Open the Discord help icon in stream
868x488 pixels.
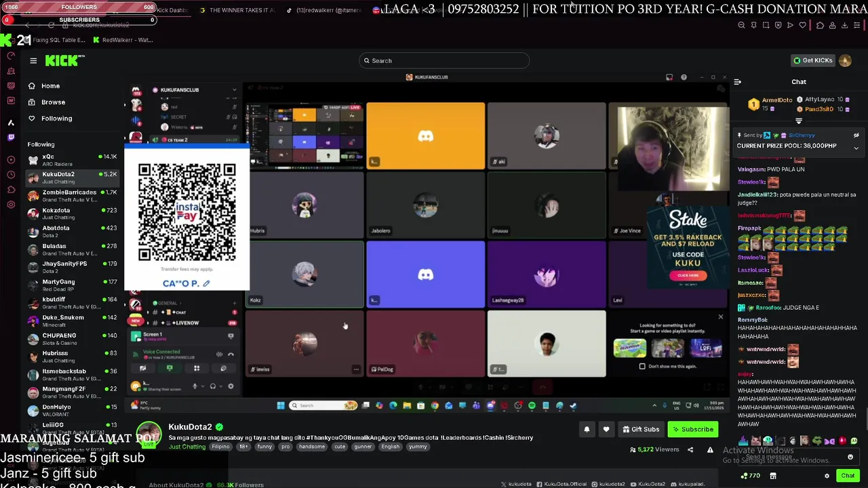[684, 77]
